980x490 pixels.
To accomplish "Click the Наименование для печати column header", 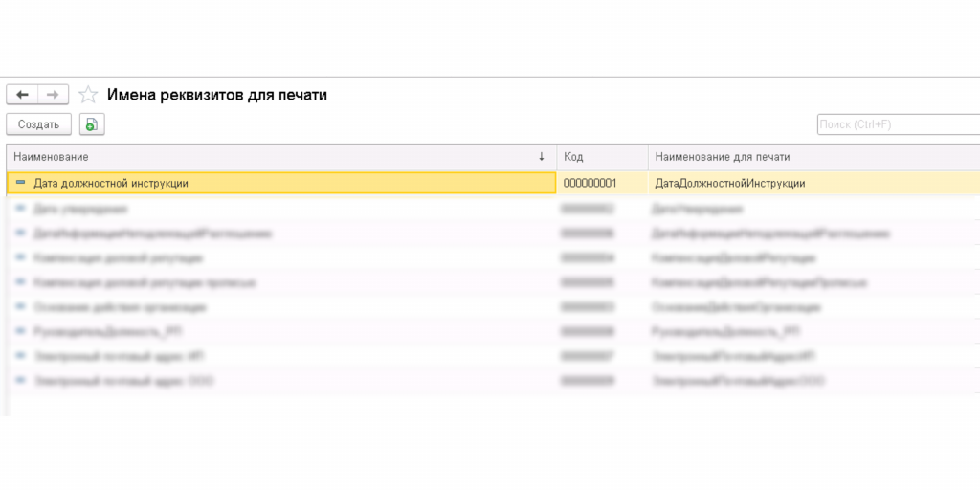I will pos(722,157).
